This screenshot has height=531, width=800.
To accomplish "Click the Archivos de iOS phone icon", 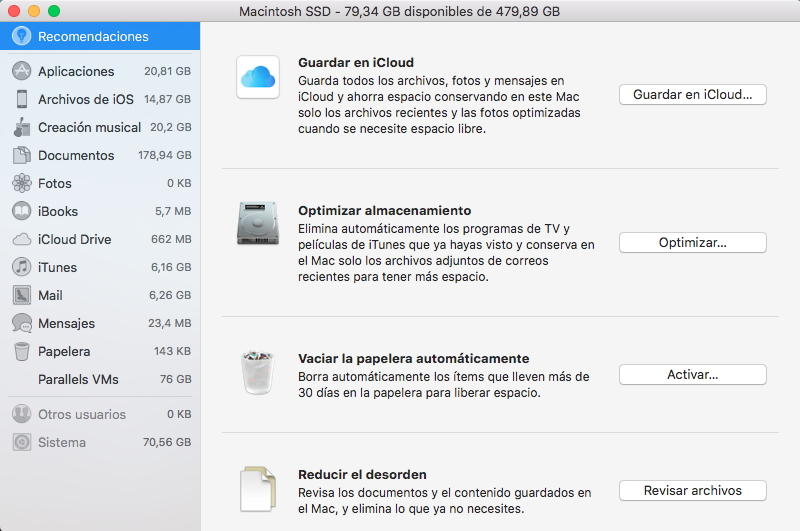I will click(x=21, y=99).
